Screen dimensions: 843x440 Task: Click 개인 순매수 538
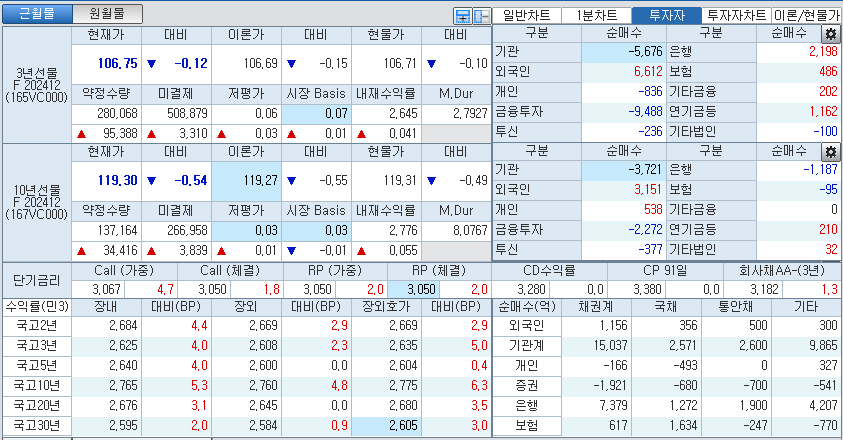624,209
